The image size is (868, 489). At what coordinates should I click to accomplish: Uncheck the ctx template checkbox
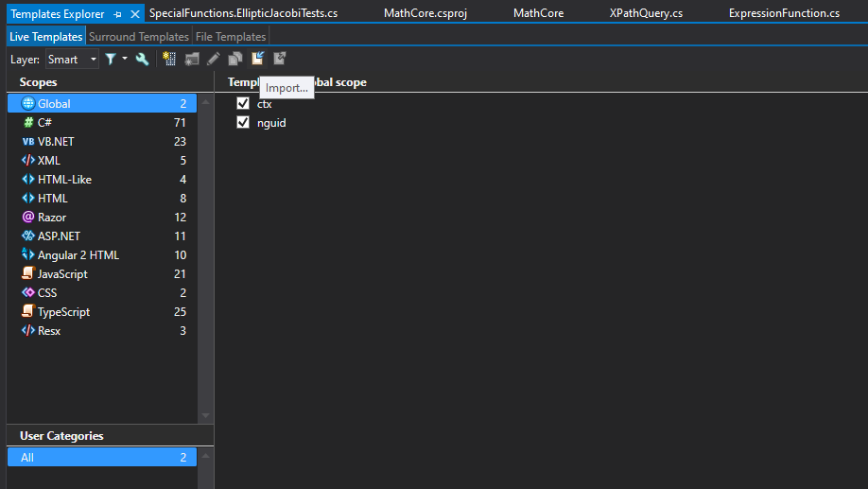[243, 103]
